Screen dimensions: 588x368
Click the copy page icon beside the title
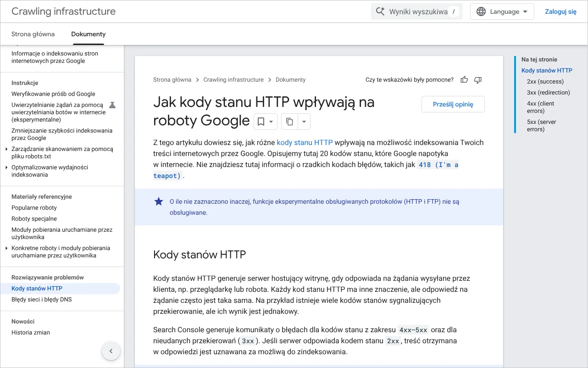(289, 122)
